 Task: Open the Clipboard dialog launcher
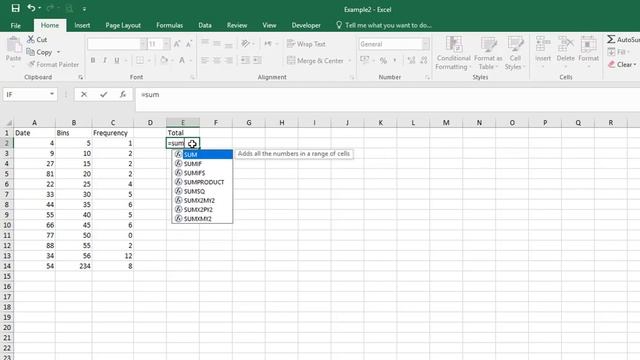pos(81,77)
